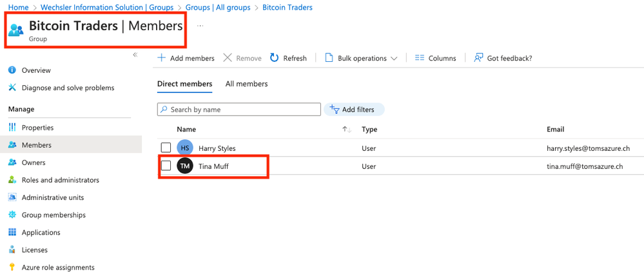
Task: Click the funnel icon in Add filters
Action: [335, 109]
